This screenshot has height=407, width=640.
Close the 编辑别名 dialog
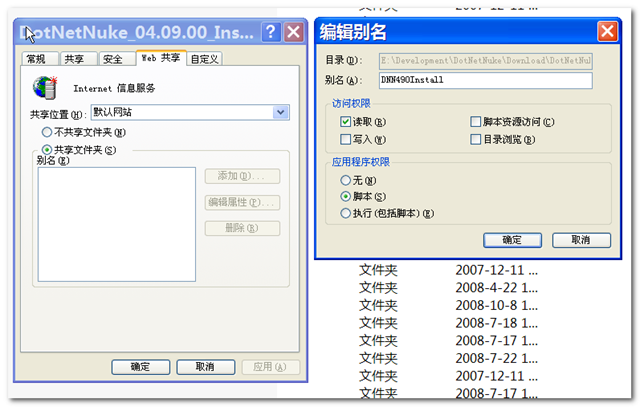tap(607, 31)
